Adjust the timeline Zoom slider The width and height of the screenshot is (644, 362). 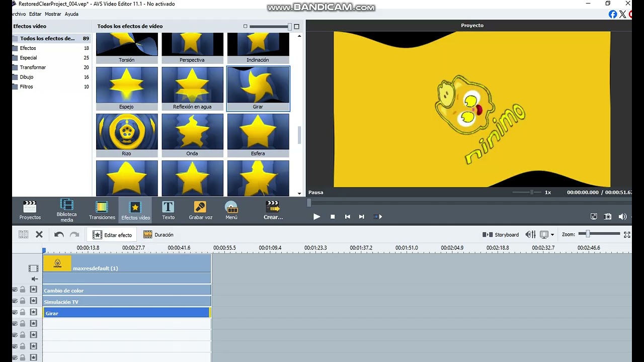(599, 234)
